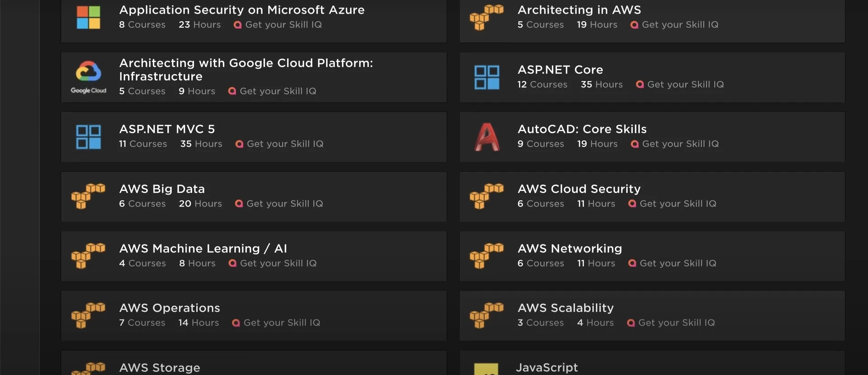
Task: Click Get your Skill IQ for Google Cloud Platform
Action: (278, 91)
